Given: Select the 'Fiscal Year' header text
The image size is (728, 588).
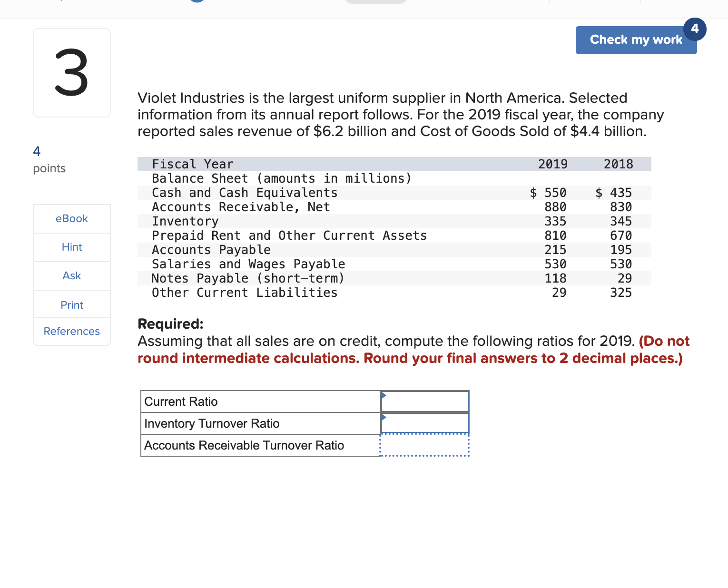Looking at the screenshot, I should (193, 164).
